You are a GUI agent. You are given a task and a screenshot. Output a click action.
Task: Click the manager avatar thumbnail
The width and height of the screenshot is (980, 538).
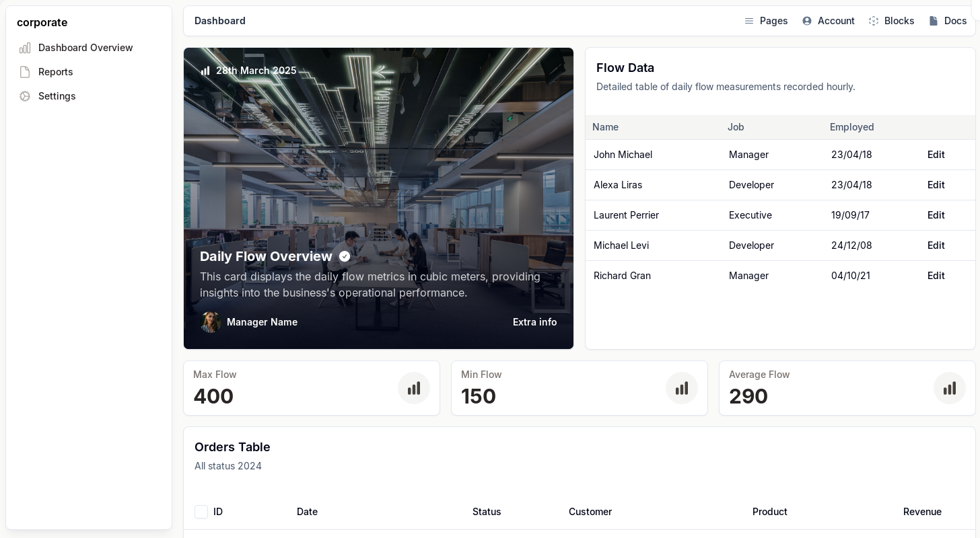coord(211,322)
